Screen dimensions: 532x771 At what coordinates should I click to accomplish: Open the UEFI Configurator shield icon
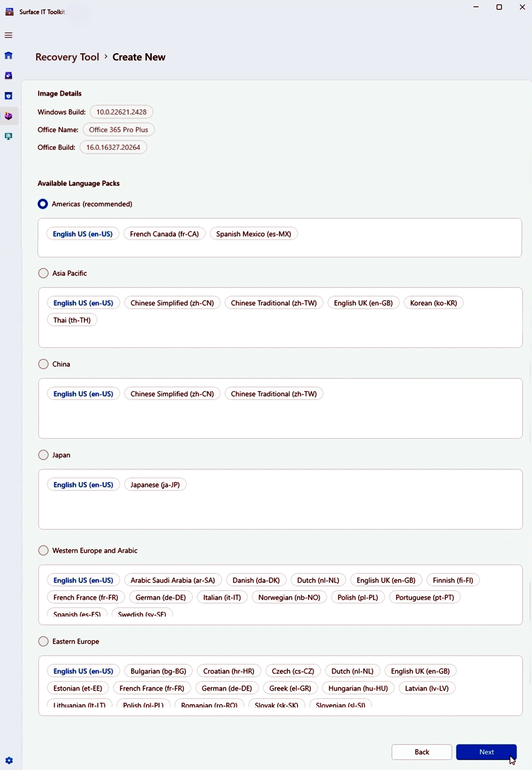[x=8, y=96]
